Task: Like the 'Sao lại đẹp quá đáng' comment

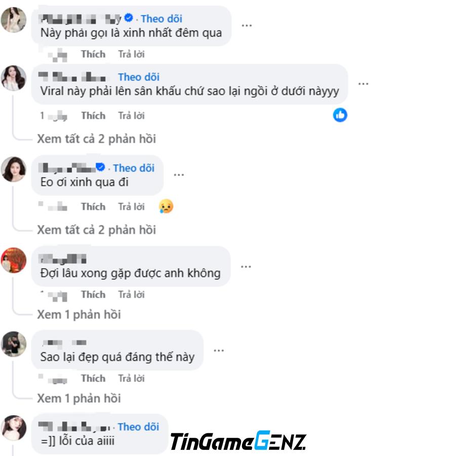Action: pos(93,379)
